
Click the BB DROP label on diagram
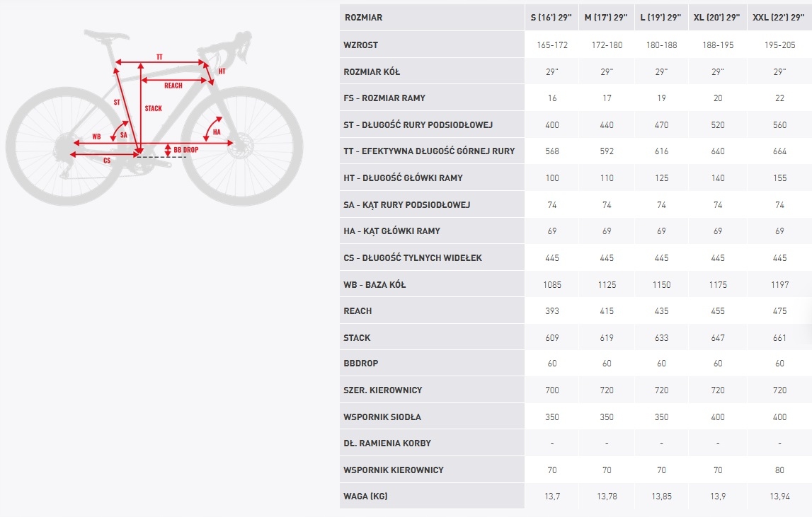[x=185, y=150]
